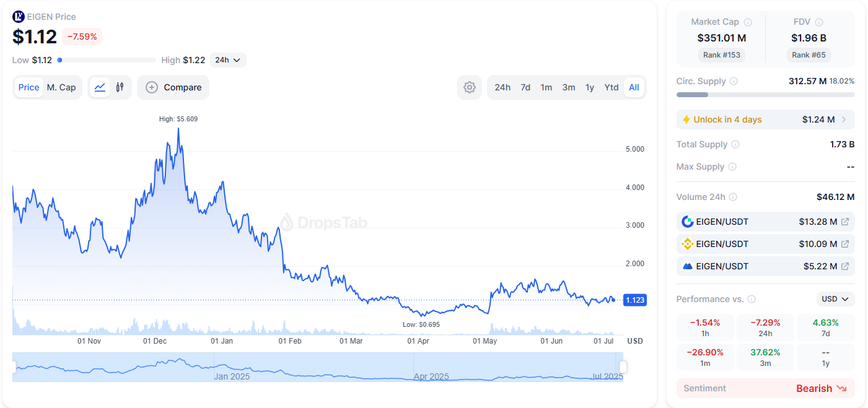
Task: Open external link for $13.28 M pair
Action: pos(844,222)
